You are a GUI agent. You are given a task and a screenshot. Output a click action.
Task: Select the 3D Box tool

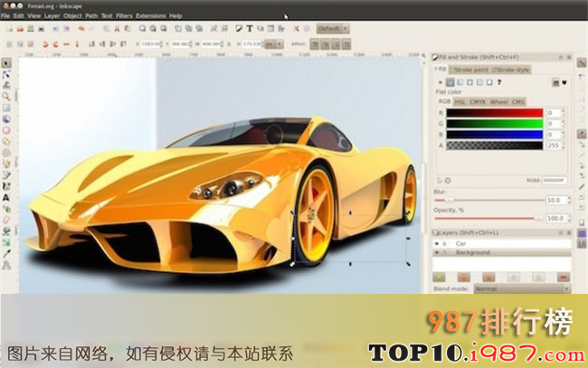[6, 119]
